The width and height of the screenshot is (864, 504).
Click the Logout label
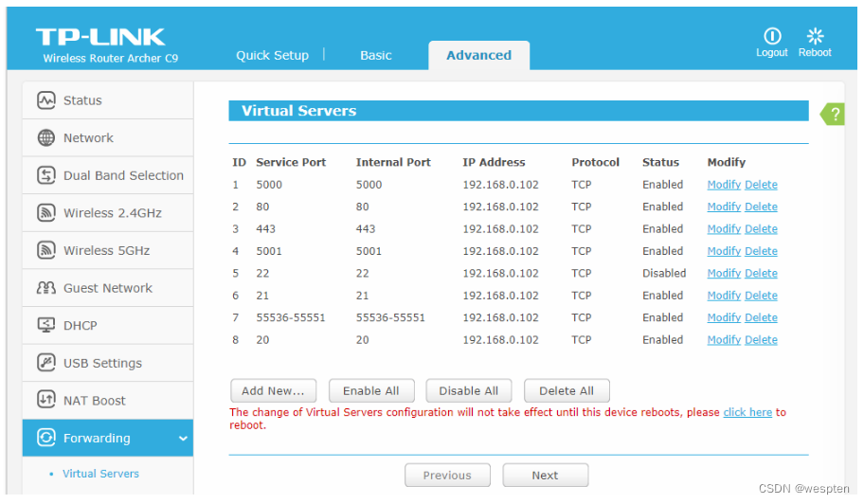point(772,52)
